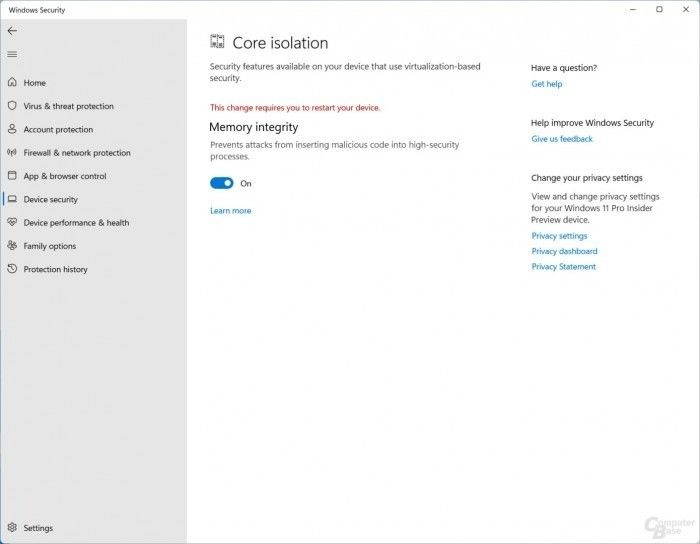This screenshot has height=544, width=700.
Task: Turn off the Memory integrity toggle
Action: pyautogui.click(x=221, y=183)
